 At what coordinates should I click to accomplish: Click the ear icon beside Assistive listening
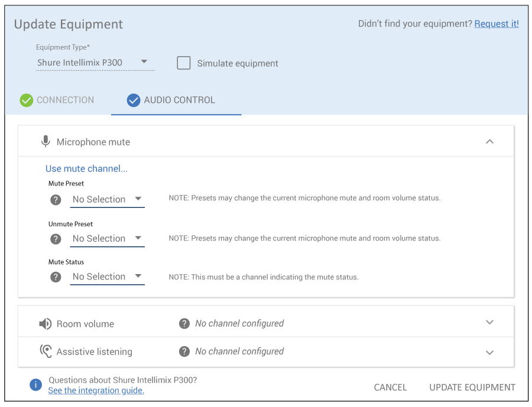tap(46, 351)
